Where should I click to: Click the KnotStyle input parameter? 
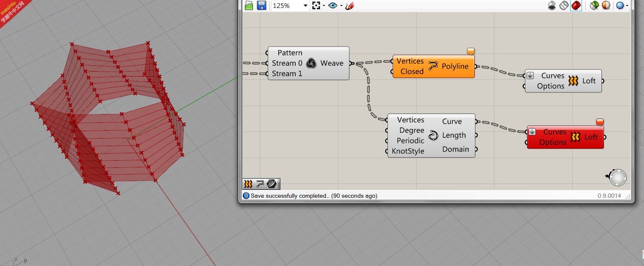click(408, 151)
